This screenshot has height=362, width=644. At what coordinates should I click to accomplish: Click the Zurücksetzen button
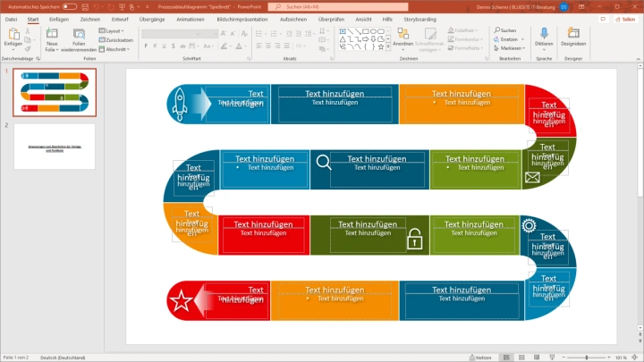coord(117,39)
